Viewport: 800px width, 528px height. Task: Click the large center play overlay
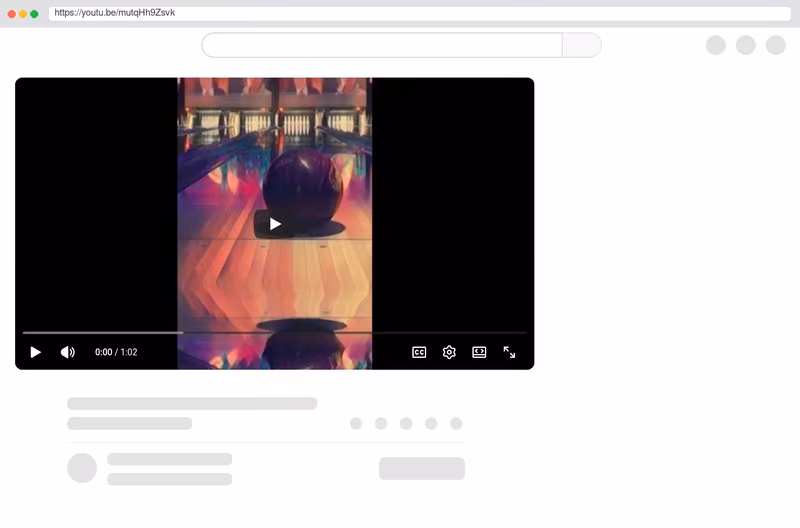(275, 223)
